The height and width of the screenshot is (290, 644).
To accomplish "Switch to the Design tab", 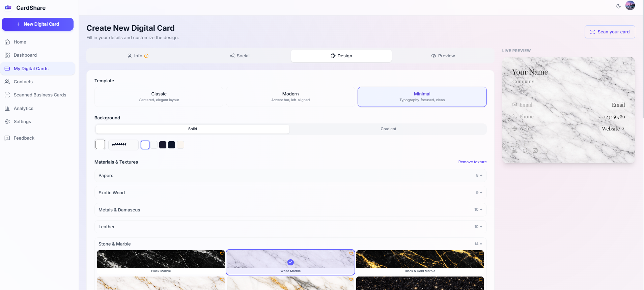I will click(341, 56).
